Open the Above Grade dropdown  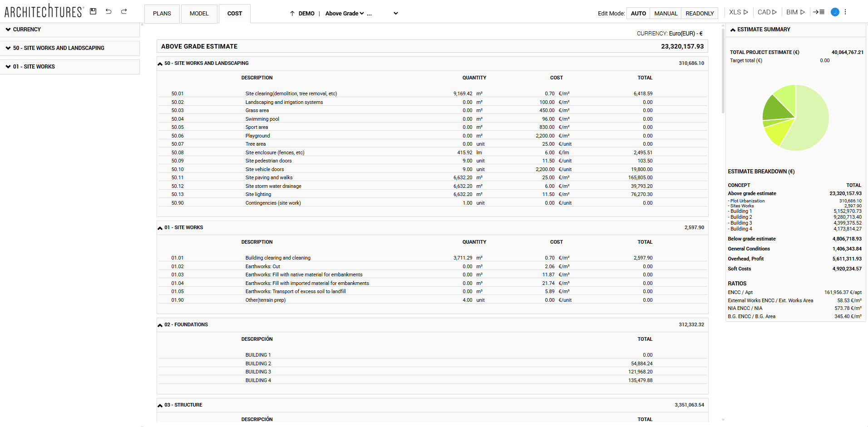tap(345, 13)
